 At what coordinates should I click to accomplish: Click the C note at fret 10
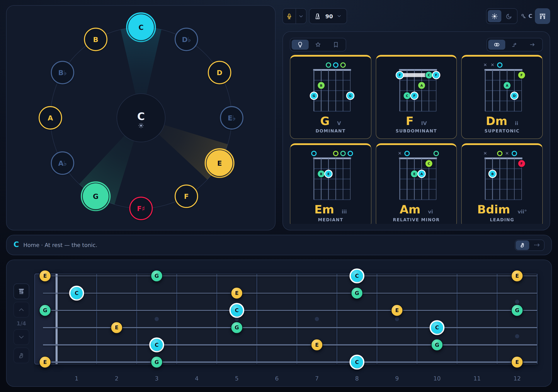pyautogui.click(x=437, y=328)
